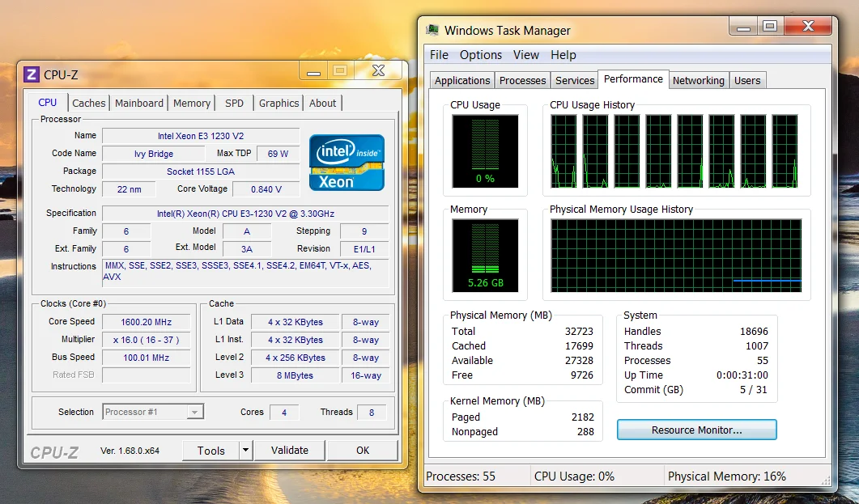
Task: Click the Core Speed value 1600.20 MHz
Action: [x=147, y=322]
